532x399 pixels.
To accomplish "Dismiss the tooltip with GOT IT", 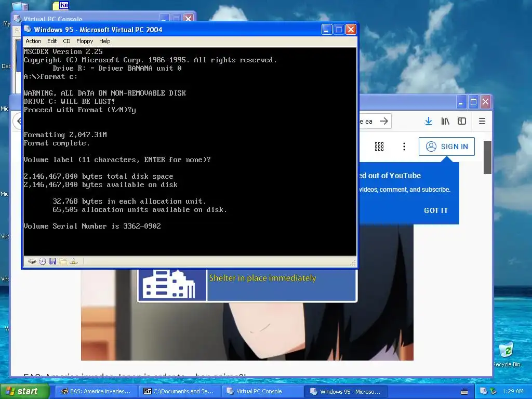I will [x=436, y=210].
